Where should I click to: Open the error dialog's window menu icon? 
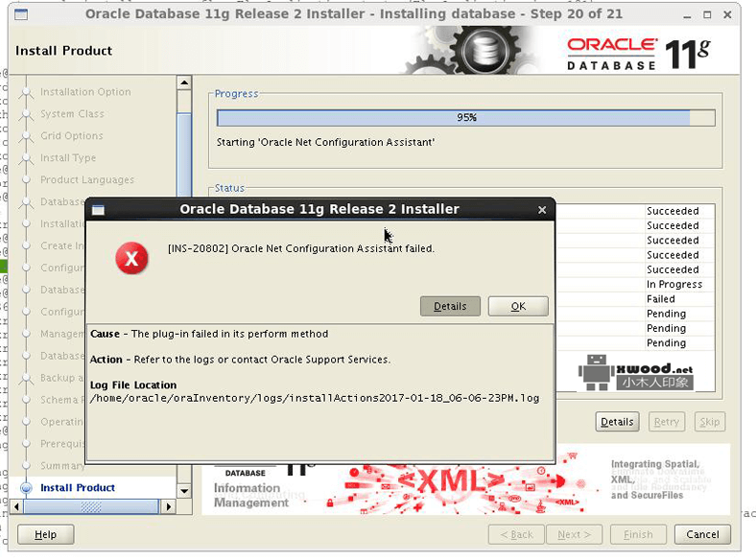point(97,210)
